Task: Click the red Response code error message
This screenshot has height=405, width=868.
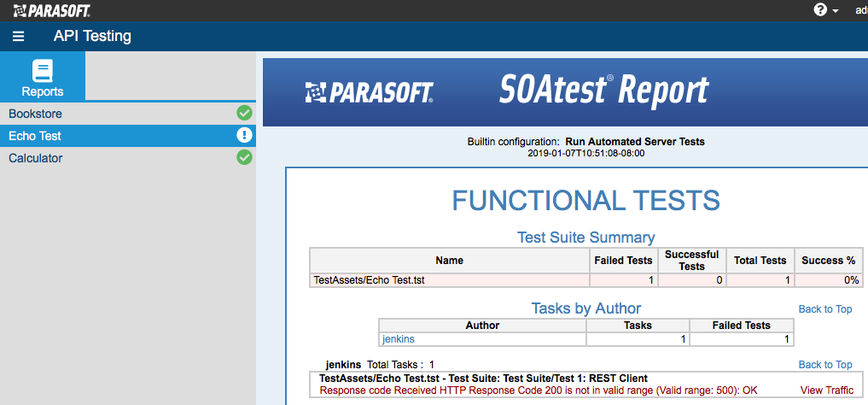Action: 539,390
